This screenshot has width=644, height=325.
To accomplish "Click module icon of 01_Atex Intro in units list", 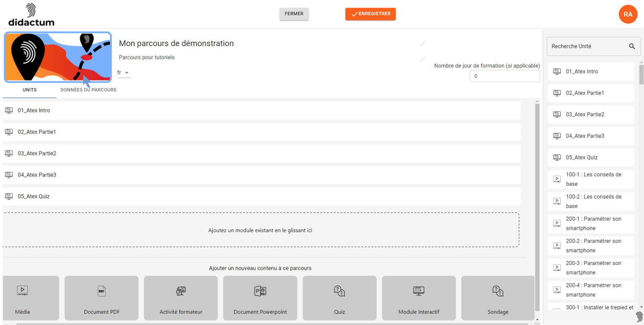I will point(9,111).
